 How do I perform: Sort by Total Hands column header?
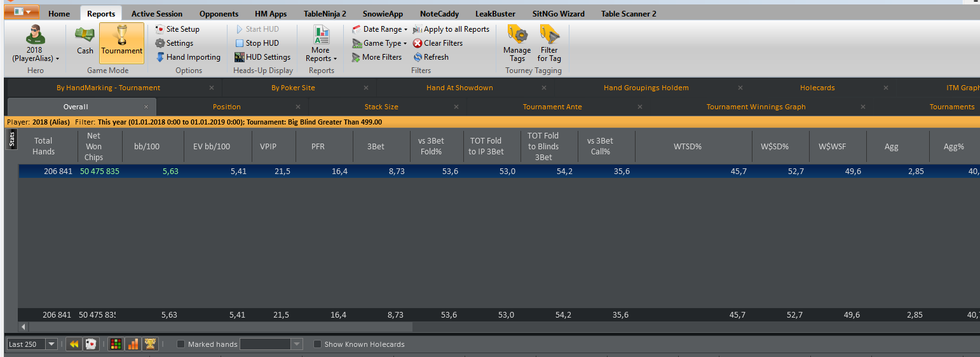44,146
